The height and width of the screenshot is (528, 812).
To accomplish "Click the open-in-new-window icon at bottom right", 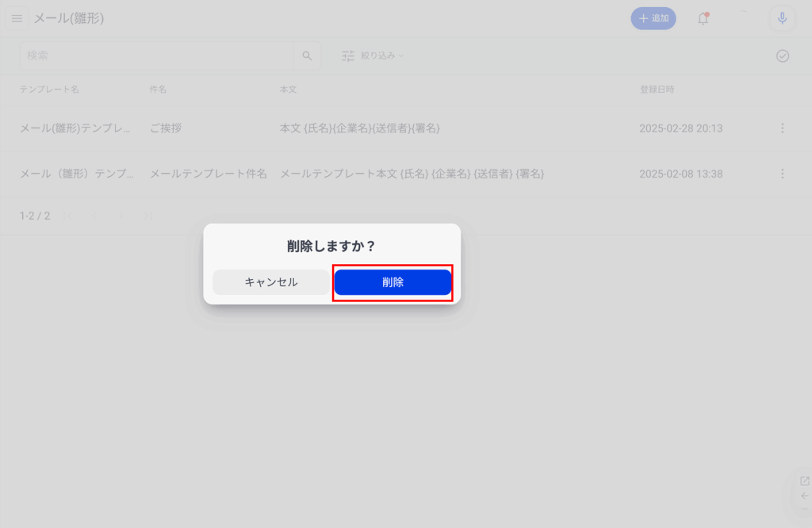I will (x=804, y=481).
